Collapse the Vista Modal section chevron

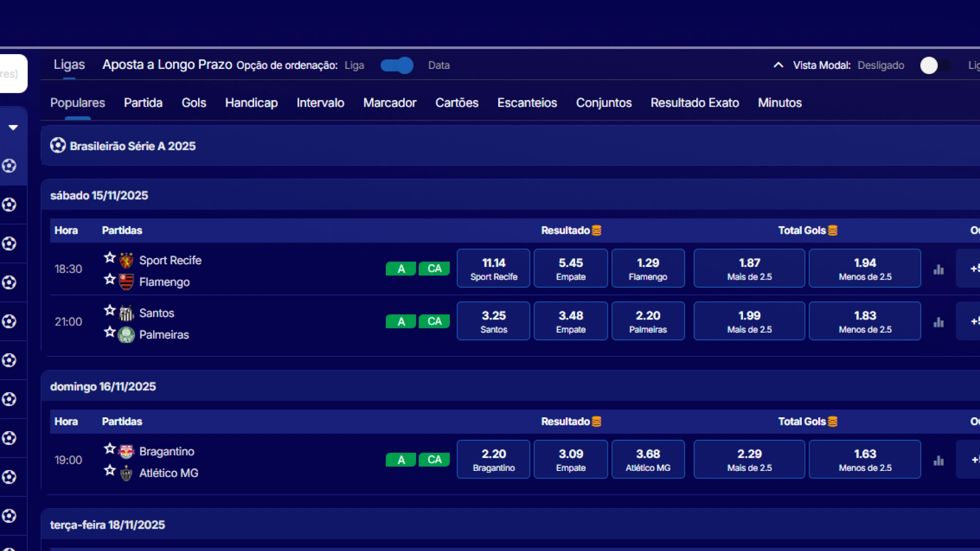coord(778,65)
